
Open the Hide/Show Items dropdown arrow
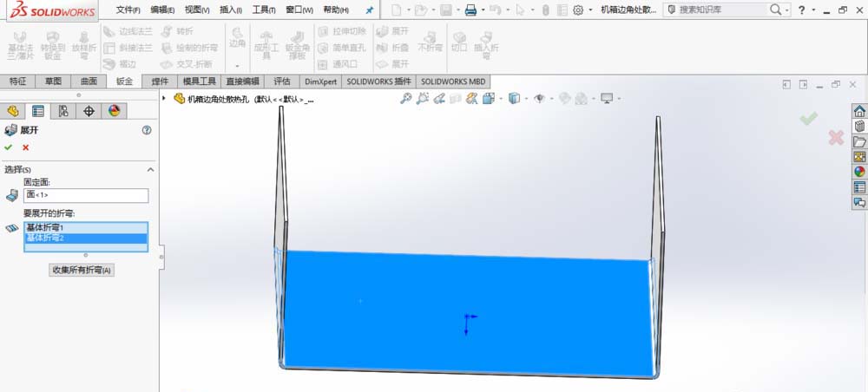tap(550, 99)
